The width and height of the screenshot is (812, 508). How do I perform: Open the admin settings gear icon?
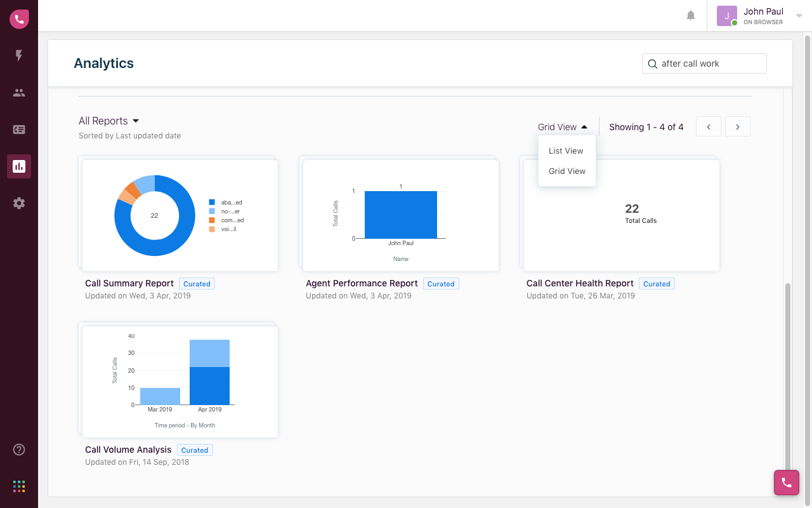tap(19, 203)
